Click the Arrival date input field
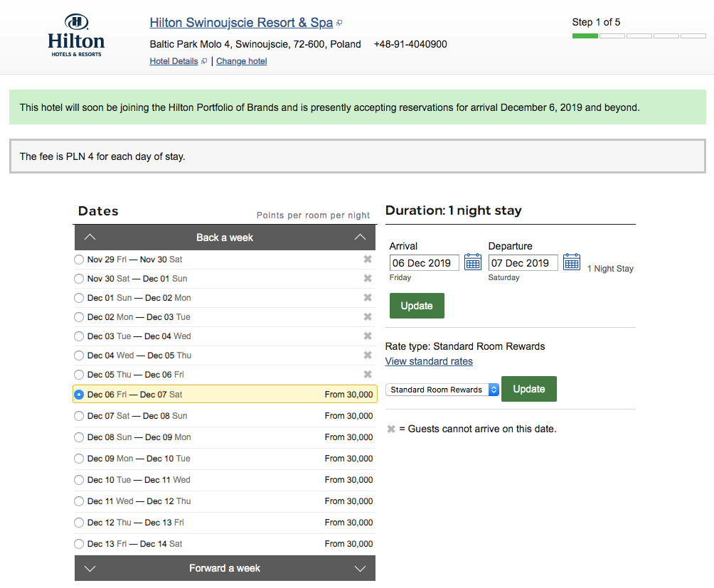Image resolution: width=714 pixels, height=588 pixels. coord(425,263)
